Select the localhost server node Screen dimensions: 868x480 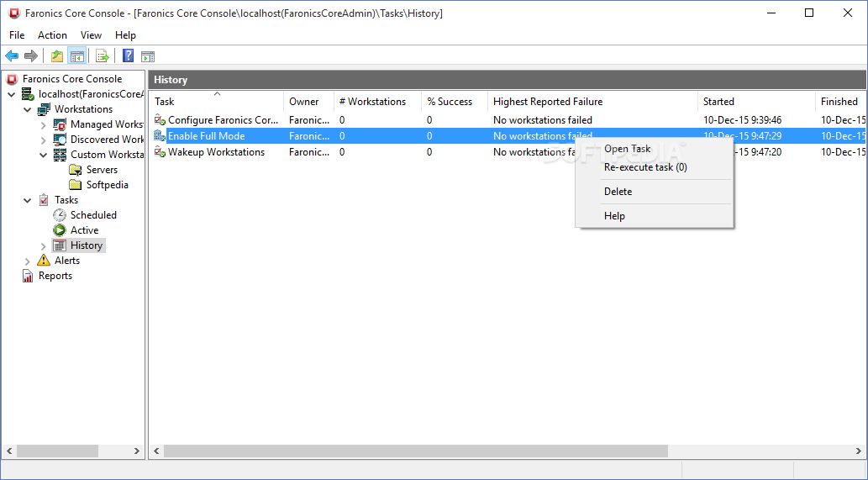point(91,94)
